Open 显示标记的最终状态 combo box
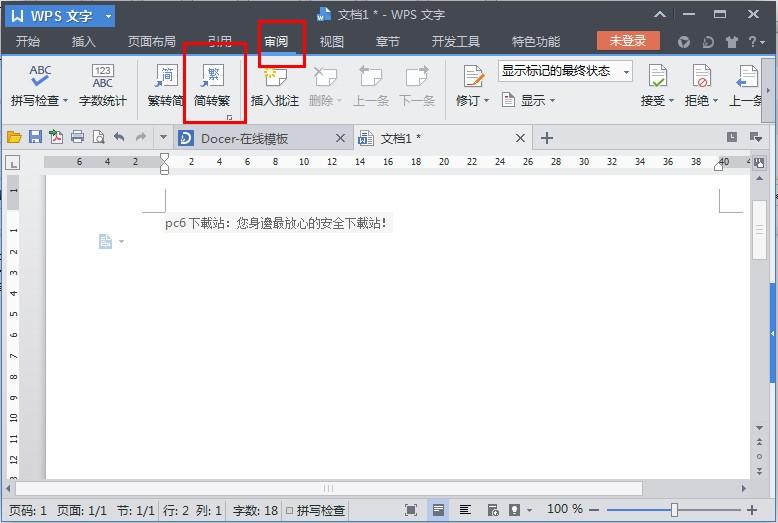The height and width of the screenshot is (523, 778). coord(566,71)
